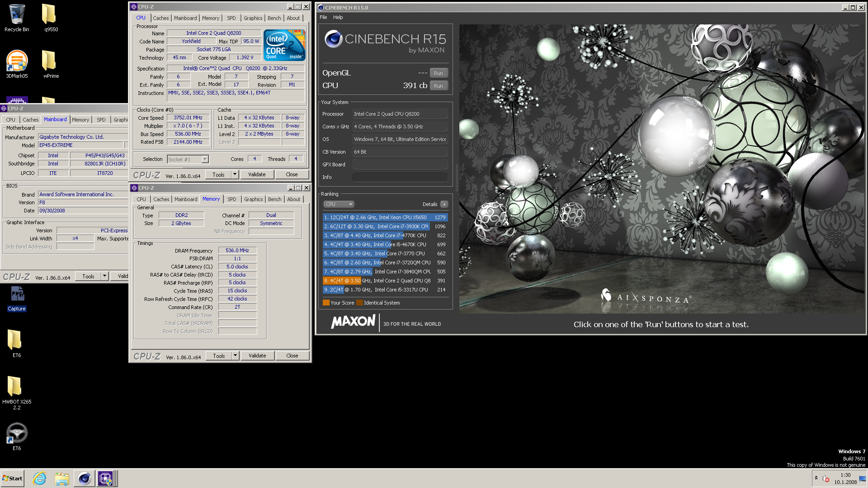This screenshot has width=868, height=488.
Task: Select ranking row Intel Xeon CPU X5650
Action: [385, 217]
